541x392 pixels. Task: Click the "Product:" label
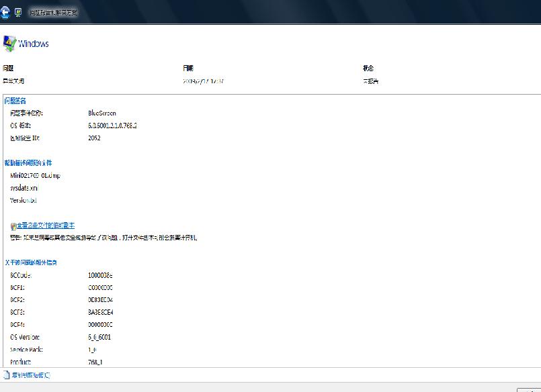(20, 362)
